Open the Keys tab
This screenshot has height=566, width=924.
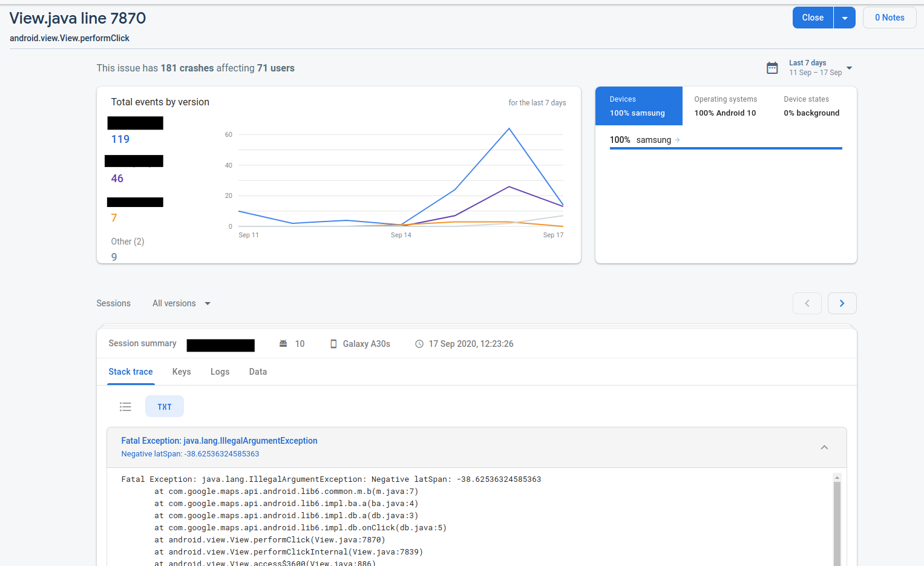(x=182, y=372)
